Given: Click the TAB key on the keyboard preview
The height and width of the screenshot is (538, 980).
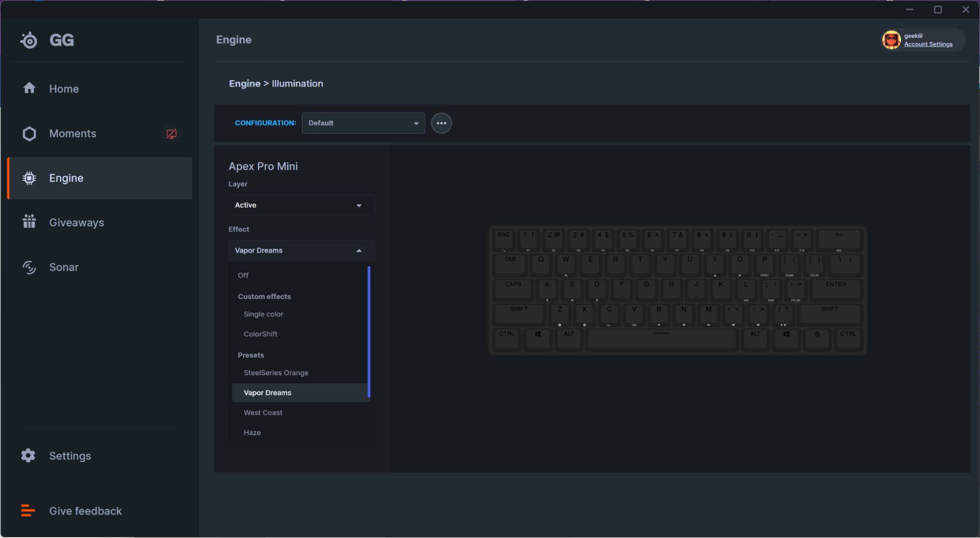Looking at the screenshot, I should [510, 265].
